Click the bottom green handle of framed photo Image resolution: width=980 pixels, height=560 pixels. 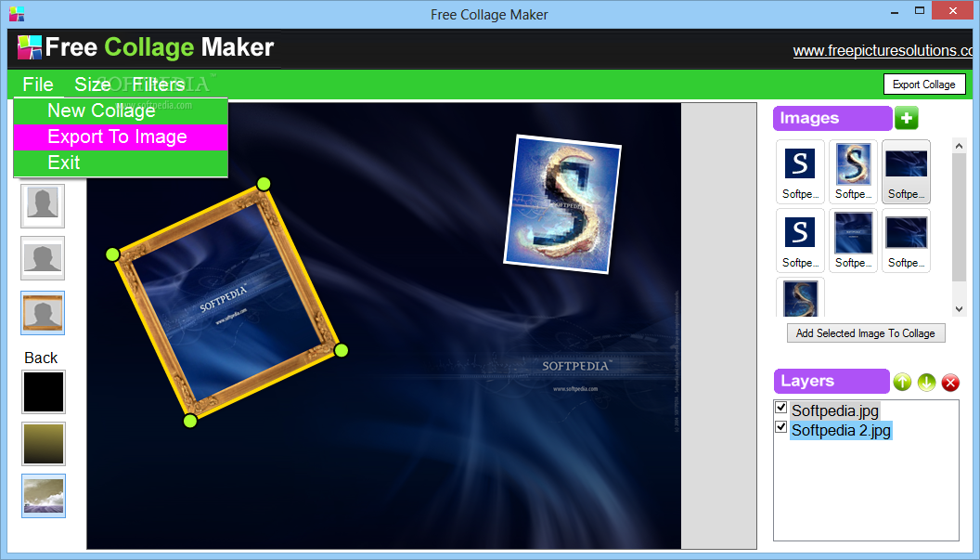tap(190, 421)
